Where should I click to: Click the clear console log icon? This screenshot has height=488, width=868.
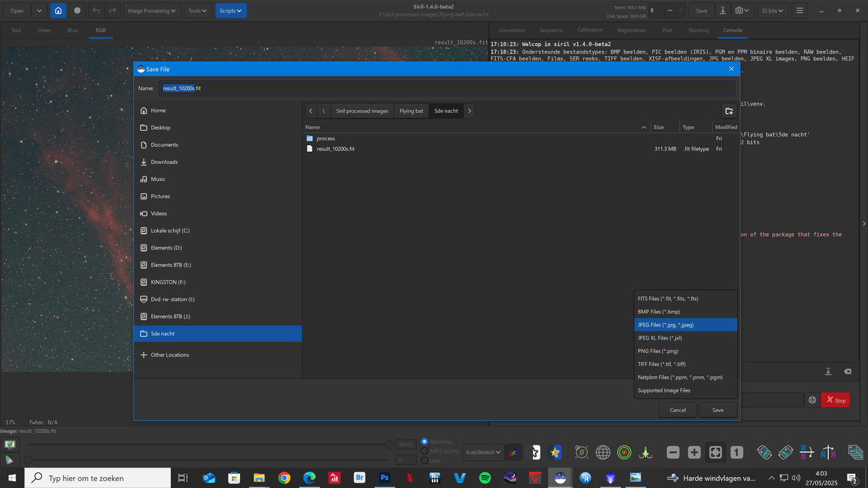847,371
